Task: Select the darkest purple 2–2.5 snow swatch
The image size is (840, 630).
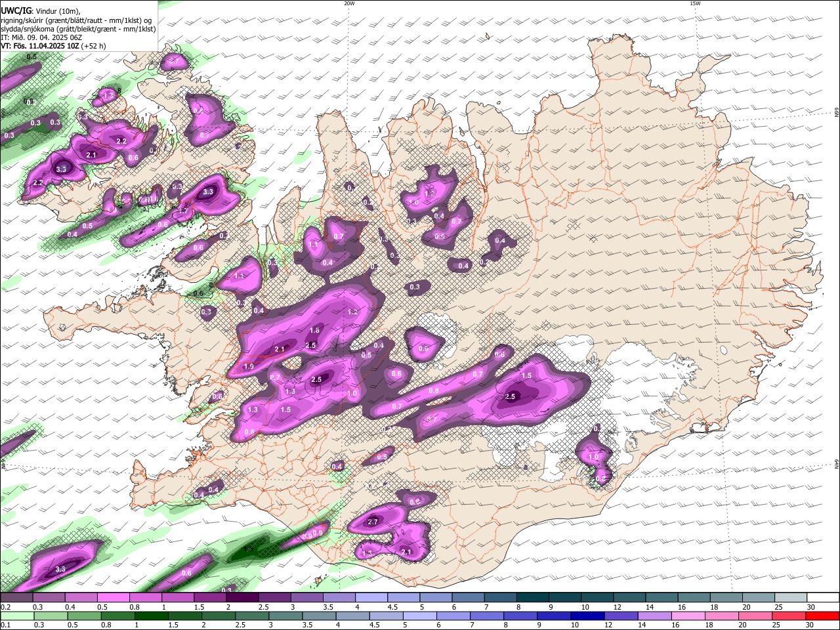Action: click(x=243, y=598)
